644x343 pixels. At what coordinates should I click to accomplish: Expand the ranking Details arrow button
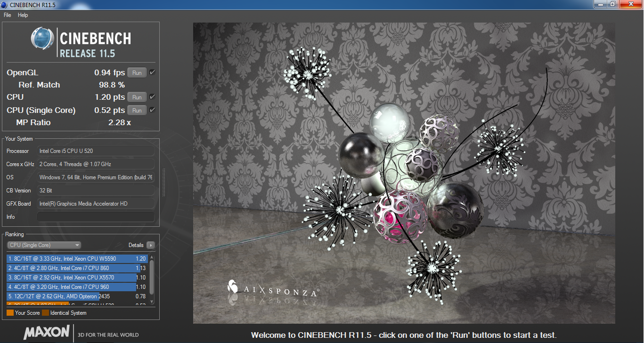[x=150, y=245]
